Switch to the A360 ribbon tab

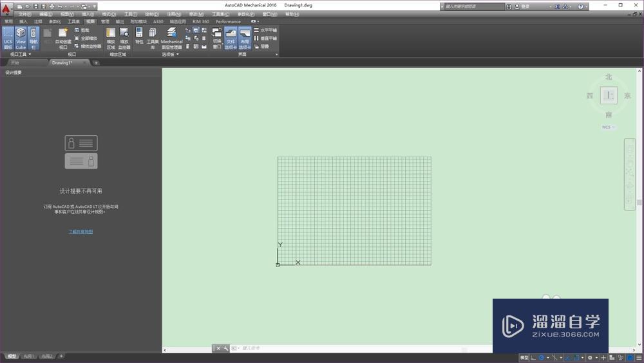[158, 21]
